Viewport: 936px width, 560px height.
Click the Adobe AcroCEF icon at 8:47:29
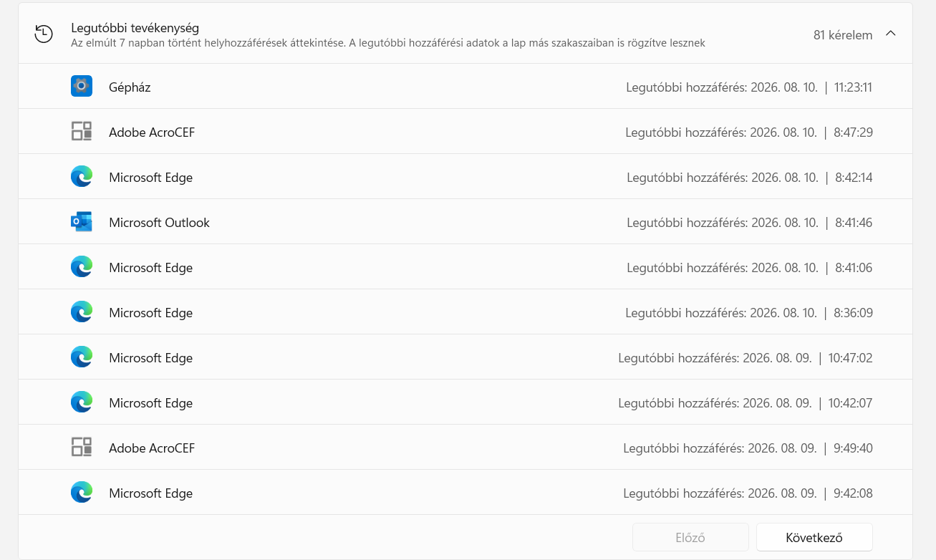(x=82, y=132)
